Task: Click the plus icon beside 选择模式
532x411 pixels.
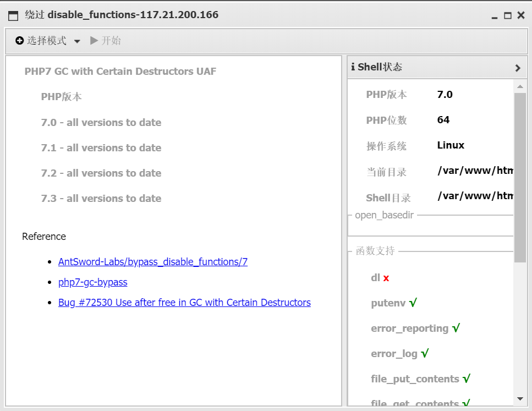Action: (20, 41)
